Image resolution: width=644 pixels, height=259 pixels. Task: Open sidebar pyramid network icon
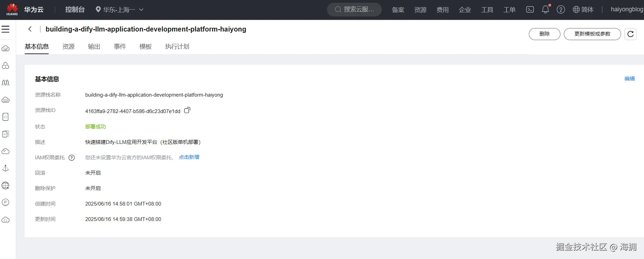[x=5, y=168]
